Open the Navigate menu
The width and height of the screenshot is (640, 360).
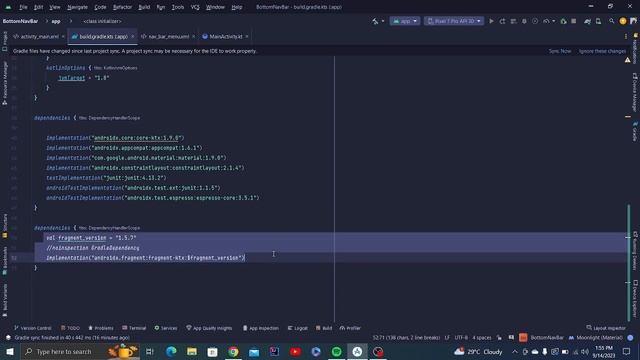point(78,7)
